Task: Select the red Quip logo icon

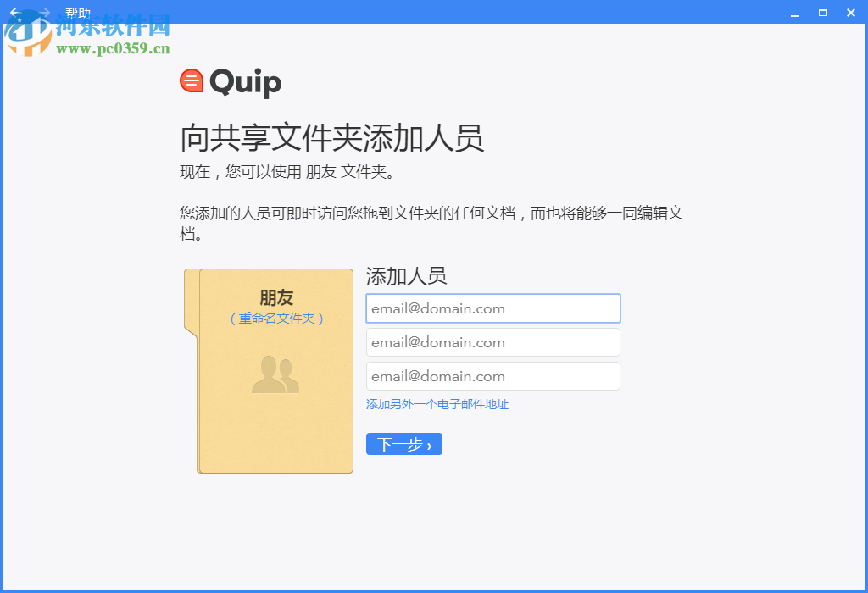Action: 192,80
